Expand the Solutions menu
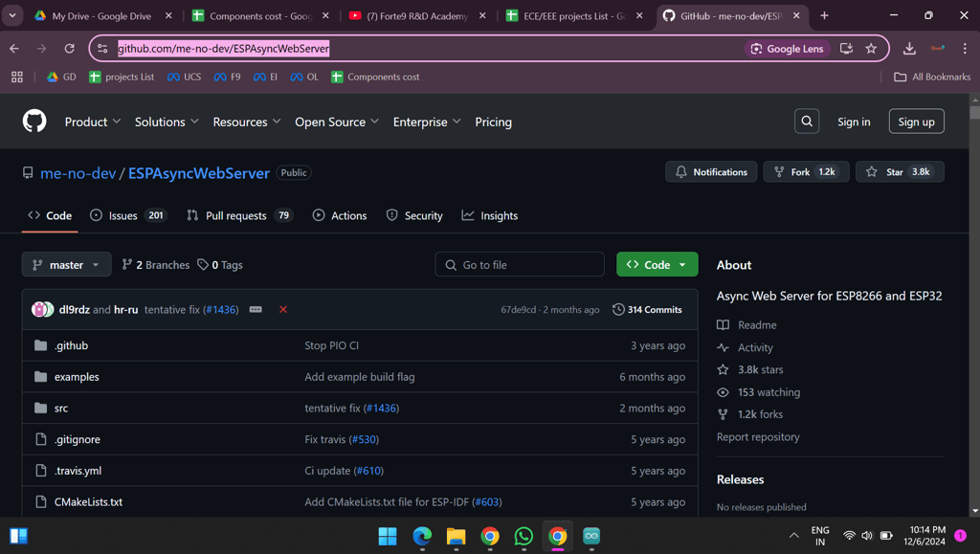The width and height of the screenshot is (980, 554). [167, 122]
